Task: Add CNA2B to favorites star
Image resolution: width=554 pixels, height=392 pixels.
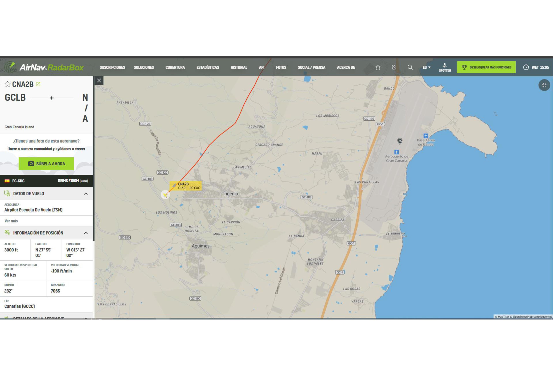Action: click(x=7, y=84)
